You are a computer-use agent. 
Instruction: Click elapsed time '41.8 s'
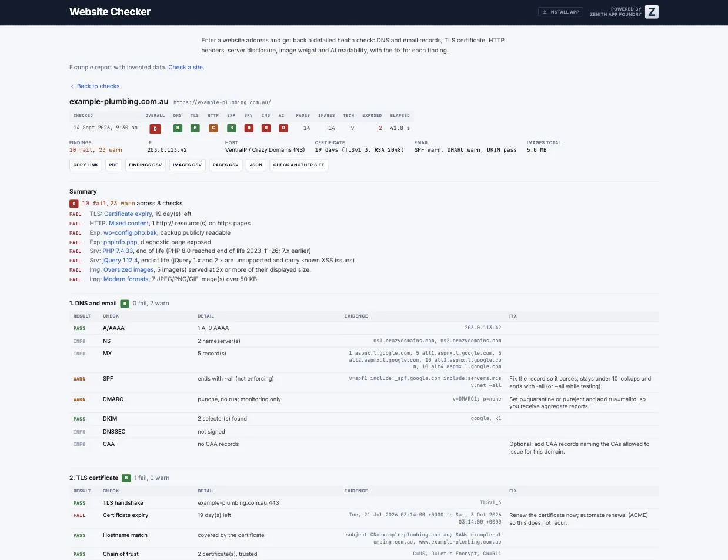pyautogui.click(x=400, y=128)
